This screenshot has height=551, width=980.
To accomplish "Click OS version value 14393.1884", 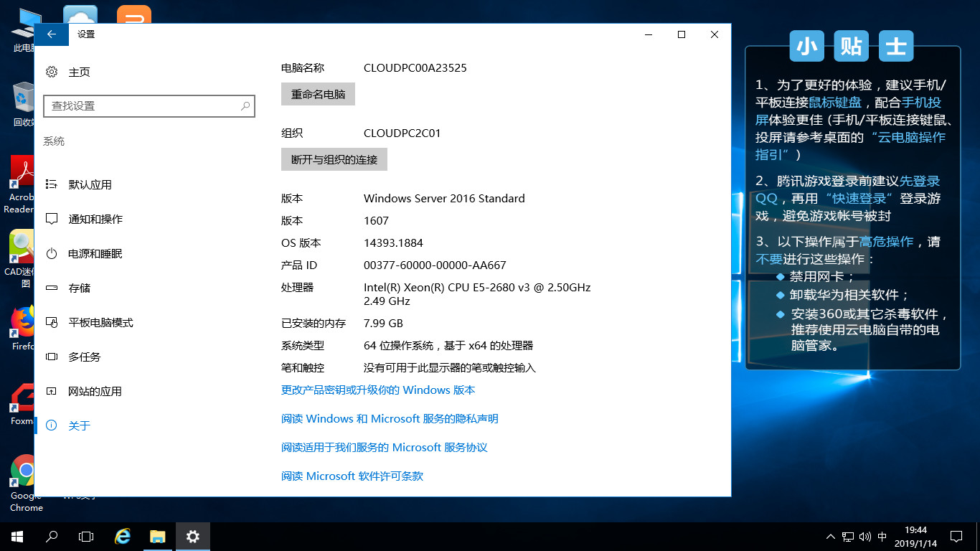I will click(x=393, y=242).
